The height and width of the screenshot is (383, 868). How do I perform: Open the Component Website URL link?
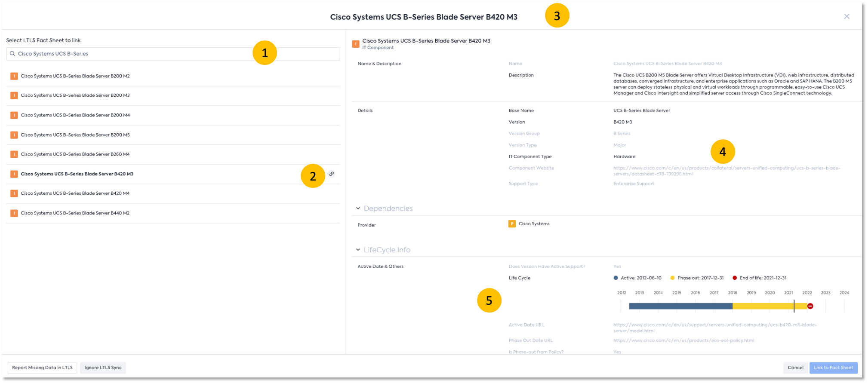[x=726, y=171]
